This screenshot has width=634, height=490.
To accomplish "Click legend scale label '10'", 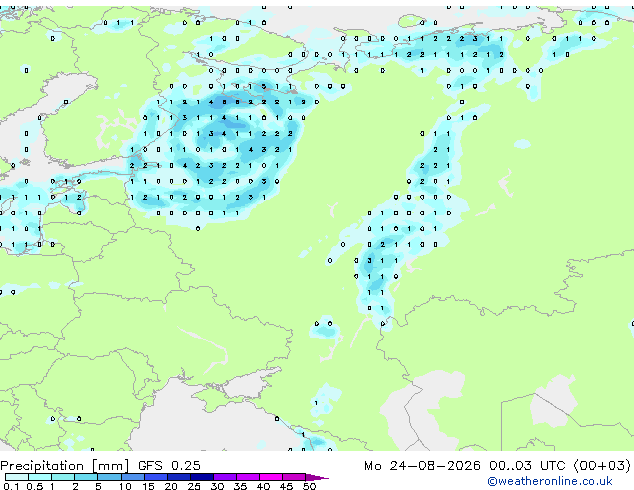I will (125, 486).
